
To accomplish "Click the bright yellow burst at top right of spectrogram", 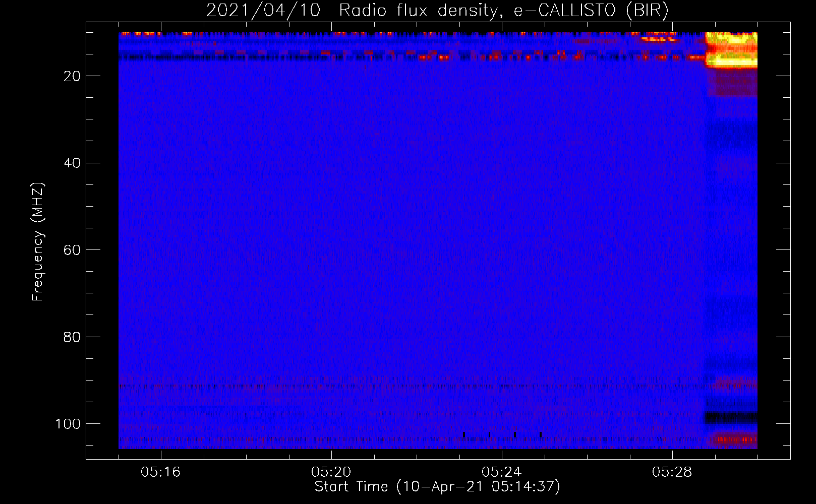I will (731, 50).
